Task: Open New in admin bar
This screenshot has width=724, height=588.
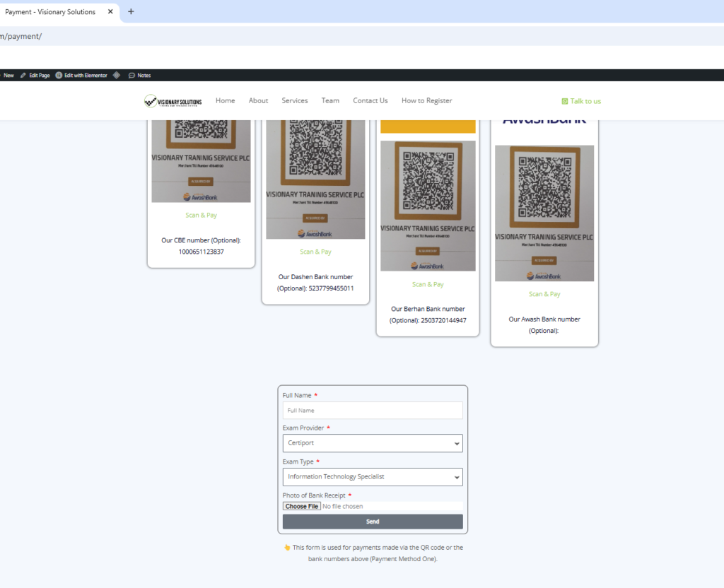Action: (8, 75)
